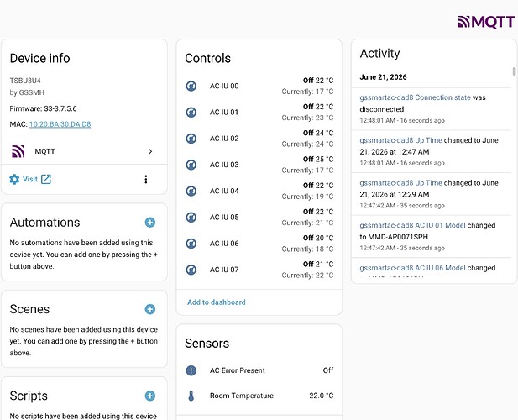Click the climate icon for AC IU 06
The image size is (518, 420).
tap(191, 244)
